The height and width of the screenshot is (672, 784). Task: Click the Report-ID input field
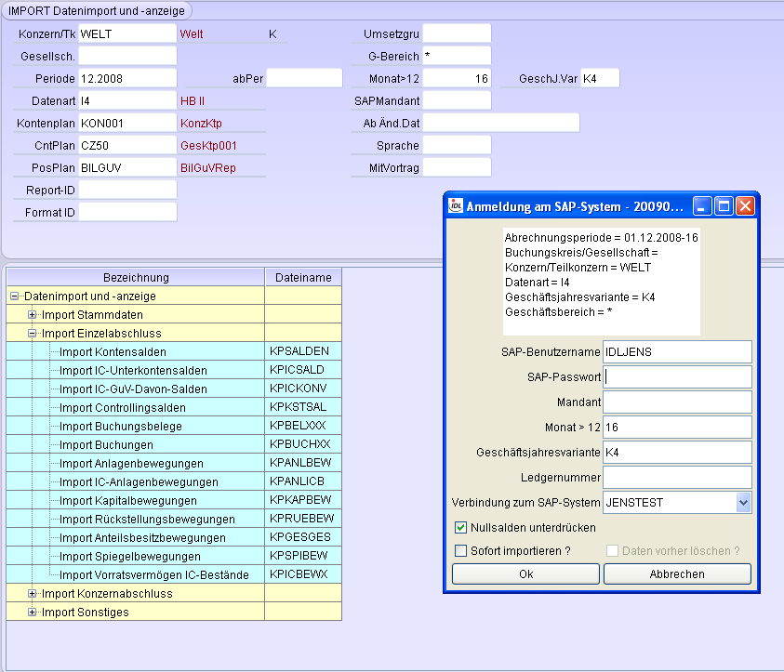pos(127,190)
